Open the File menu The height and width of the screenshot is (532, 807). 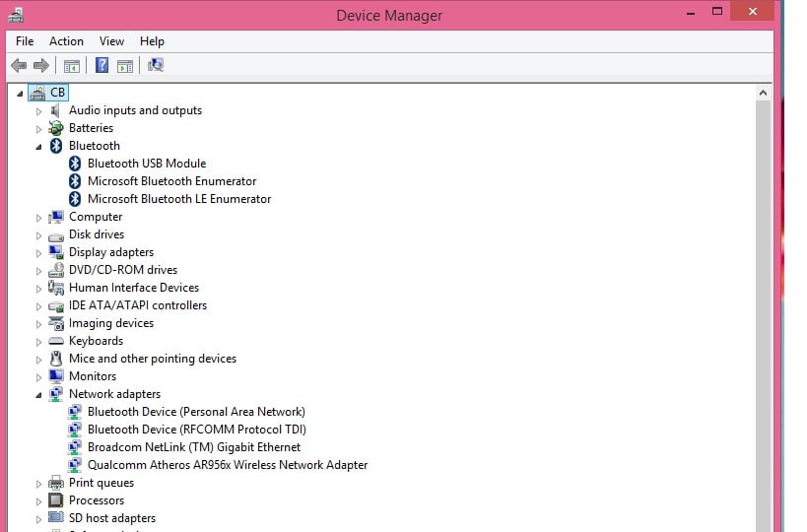pyautogui.click(x=25, y=41)
